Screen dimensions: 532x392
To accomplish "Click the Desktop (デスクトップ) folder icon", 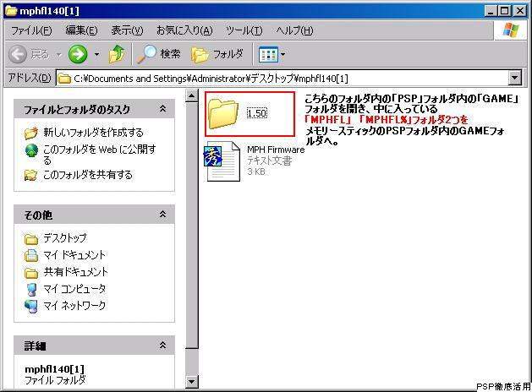I will [x=31, y=239].
